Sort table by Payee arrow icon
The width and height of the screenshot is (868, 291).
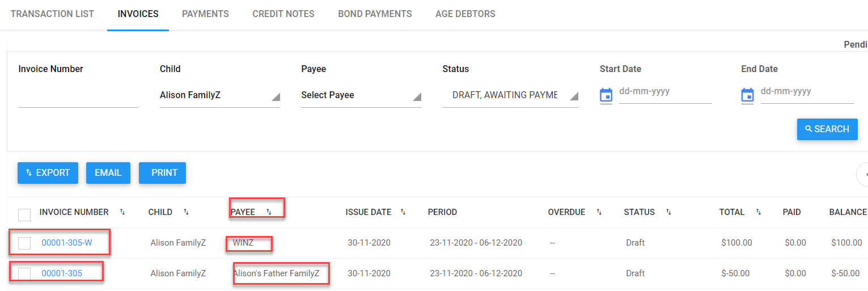tap(269, 212)
